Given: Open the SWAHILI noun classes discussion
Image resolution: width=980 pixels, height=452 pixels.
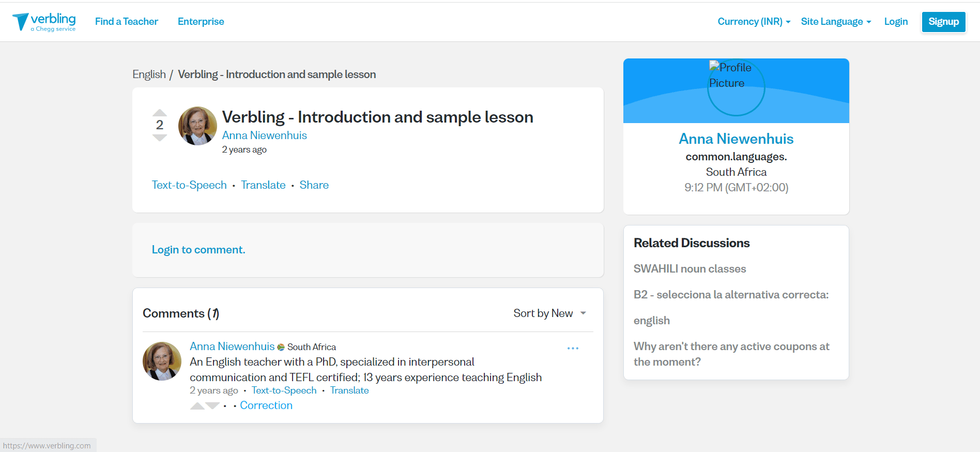Looking at the screenshot, I should [690, 269].
